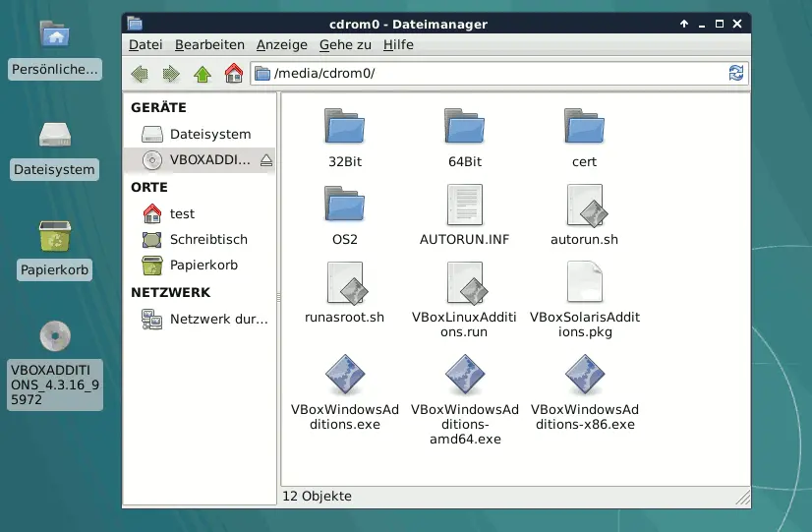Open the Datei menu
812x532 pixels.
click(145, 45)
